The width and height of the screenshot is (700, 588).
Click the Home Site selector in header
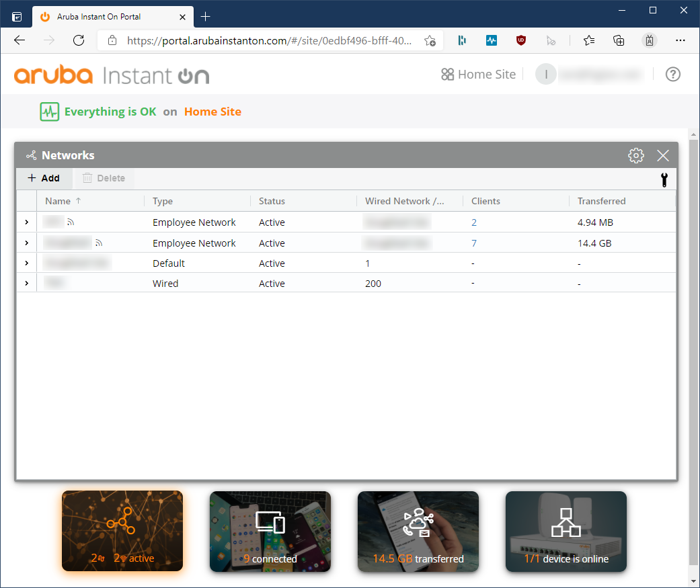click(x=479, y=74)
